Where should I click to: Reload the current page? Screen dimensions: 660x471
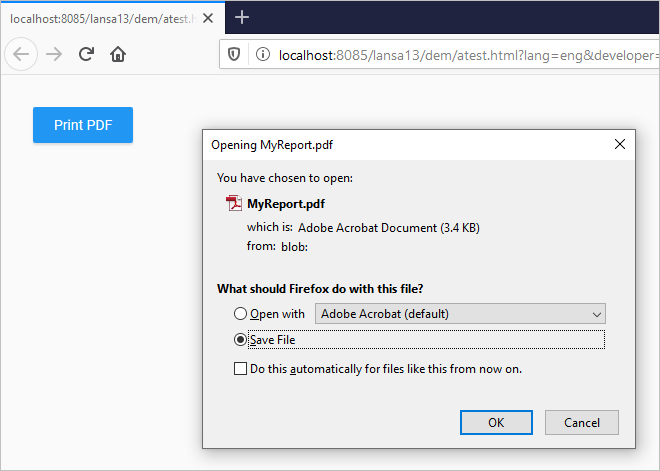point(87,54)
